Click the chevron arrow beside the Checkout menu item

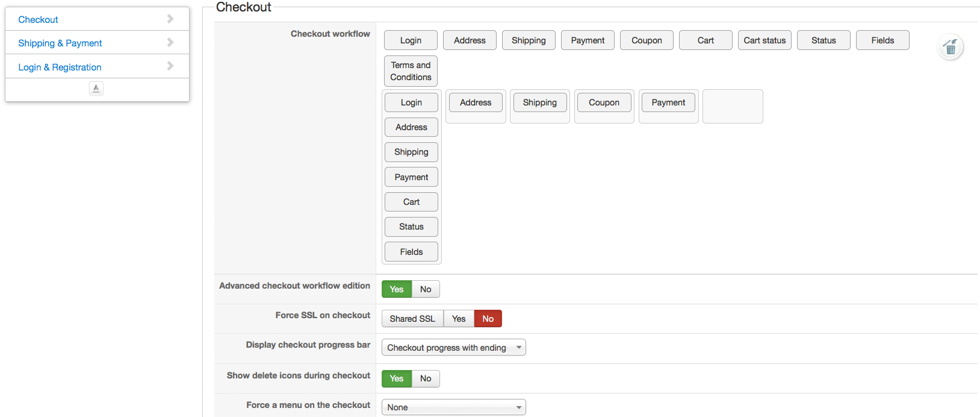(x=170, y=19)
